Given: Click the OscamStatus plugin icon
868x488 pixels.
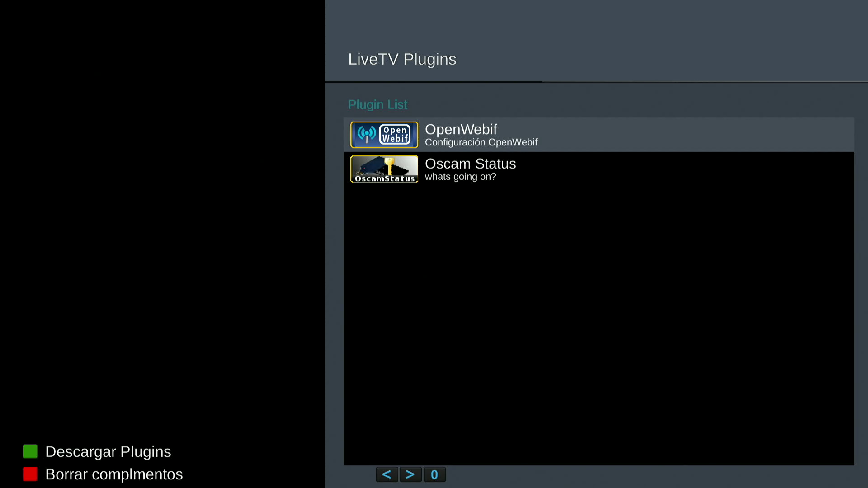Looking at the screenshot, I should point(384,169).
